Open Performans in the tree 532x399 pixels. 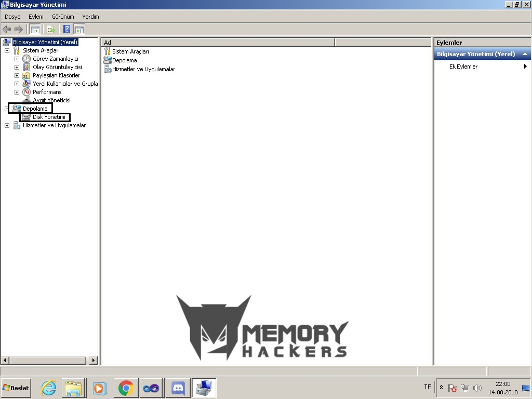click(47, 92)
